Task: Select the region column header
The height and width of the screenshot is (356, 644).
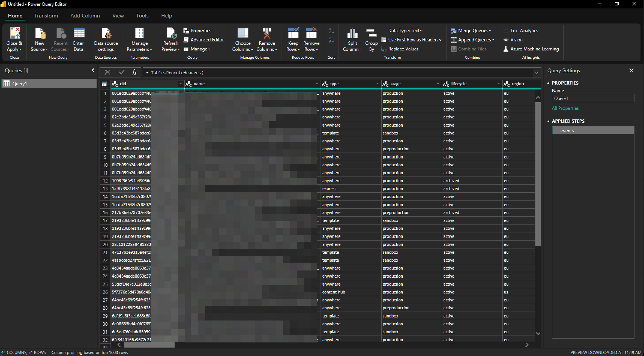Action: point(521,84)
